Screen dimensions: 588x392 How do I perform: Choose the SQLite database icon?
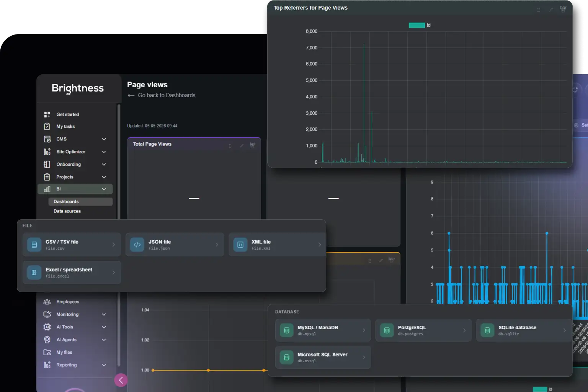coord(487,330)
